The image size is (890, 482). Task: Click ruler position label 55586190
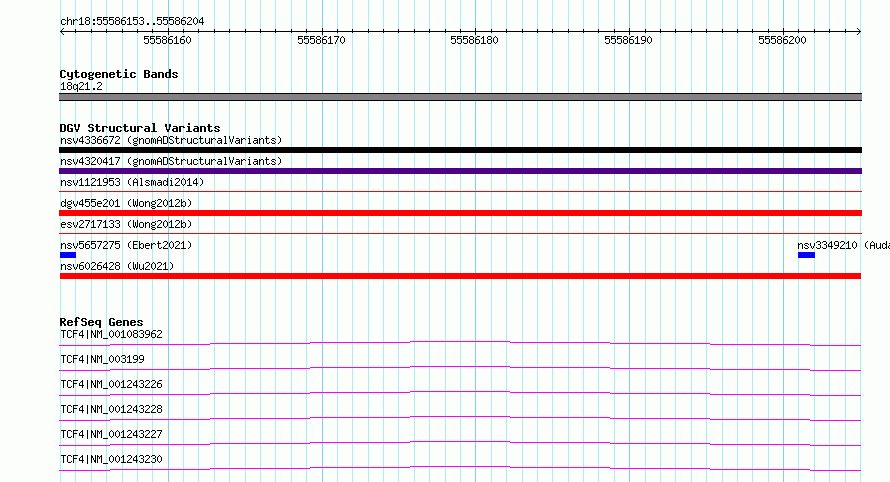coord(628,40)
